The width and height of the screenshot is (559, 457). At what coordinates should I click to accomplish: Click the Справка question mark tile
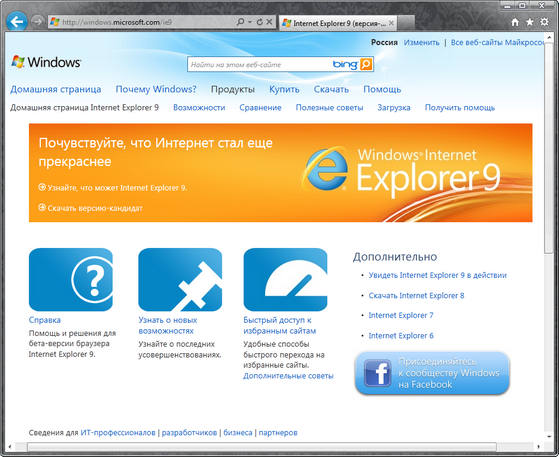(x=71, y=280)
